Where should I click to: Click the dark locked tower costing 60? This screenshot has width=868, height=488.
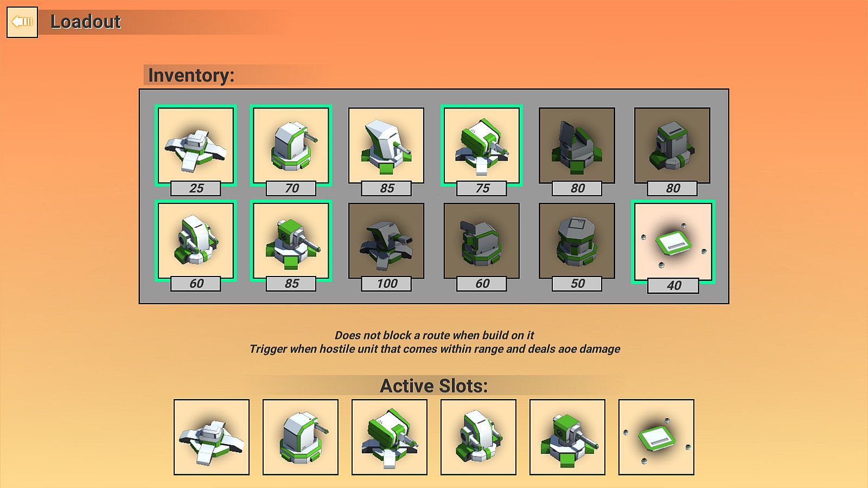coord(482,241)
